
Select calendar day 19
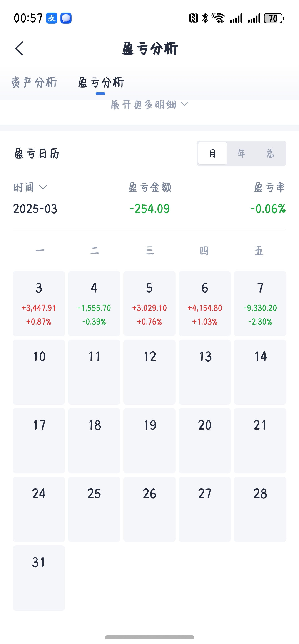[x=149, y=440]
